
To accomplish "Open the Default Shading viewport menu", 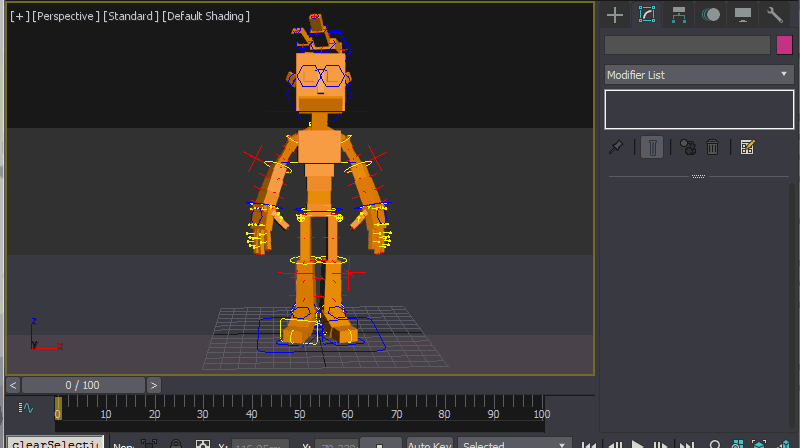I will click(206, 17).
